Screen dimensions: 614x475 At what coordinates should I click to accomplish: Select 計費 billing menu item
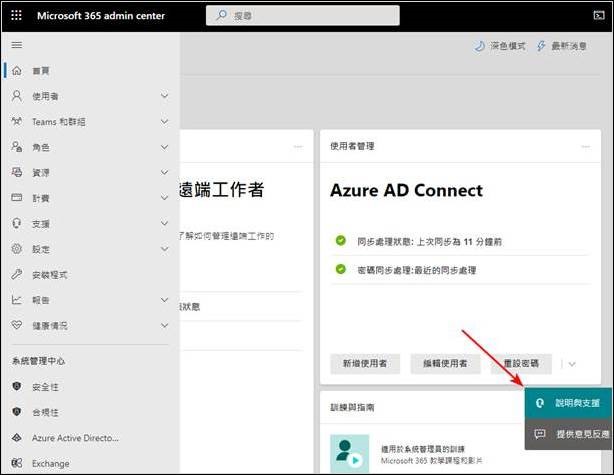pyautogui.click(x=41, y=198)
